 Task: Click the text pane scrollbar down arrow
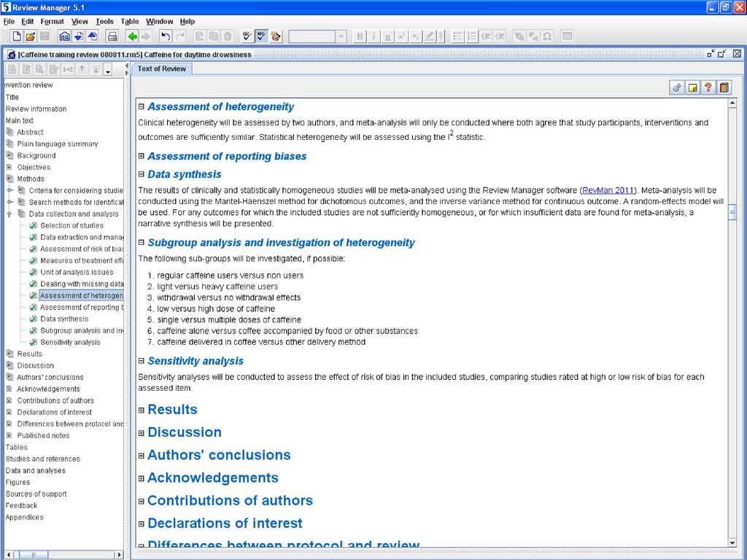point(732,542)
